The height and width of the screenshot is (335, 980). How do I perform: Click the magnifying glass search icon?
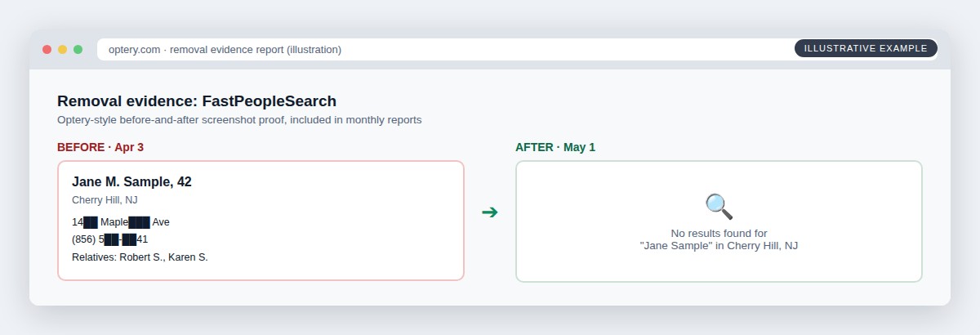719,206
